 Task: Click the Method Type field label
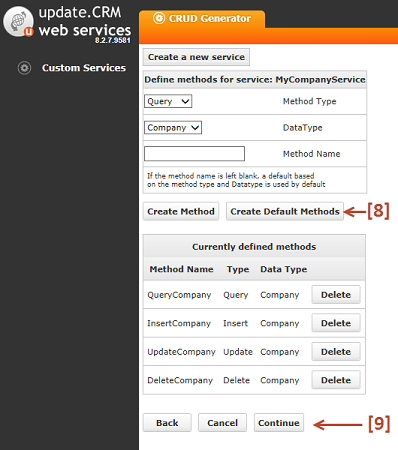(310, 101)
